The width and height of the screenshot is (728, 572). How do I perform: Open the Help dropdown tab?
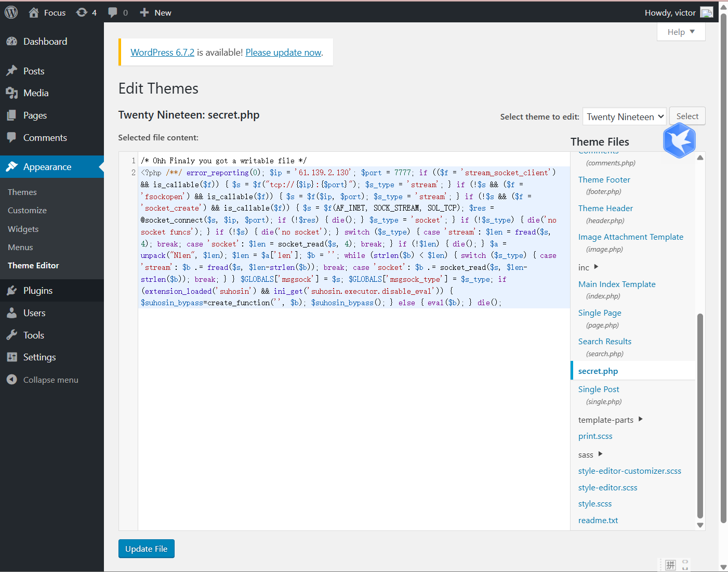(x=681, y=32)
